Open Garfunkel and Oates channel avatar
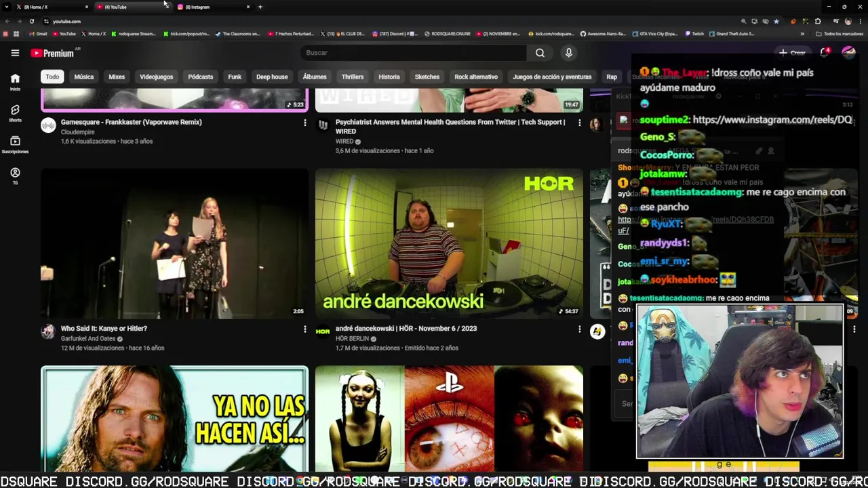The width and height of the screenshot is (868, 488). point(48,331)
